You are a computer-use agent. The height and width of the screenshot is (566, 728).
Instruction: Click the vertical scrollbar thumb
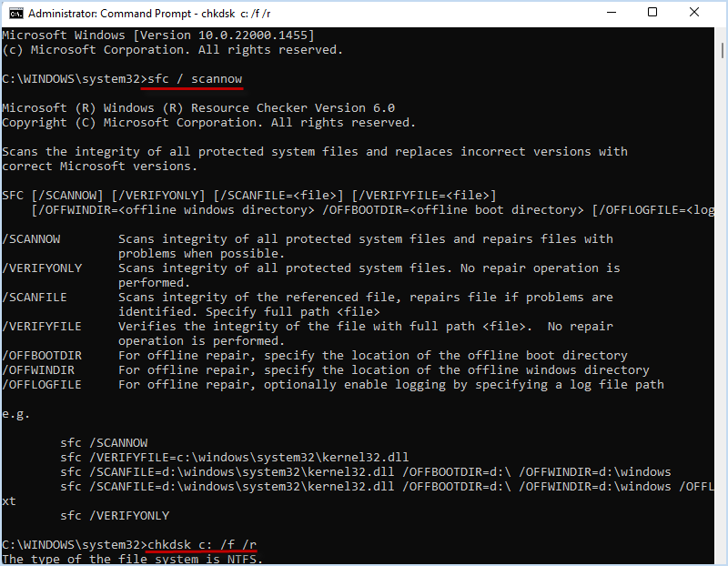pyautogui.click(x=723, y=50)
